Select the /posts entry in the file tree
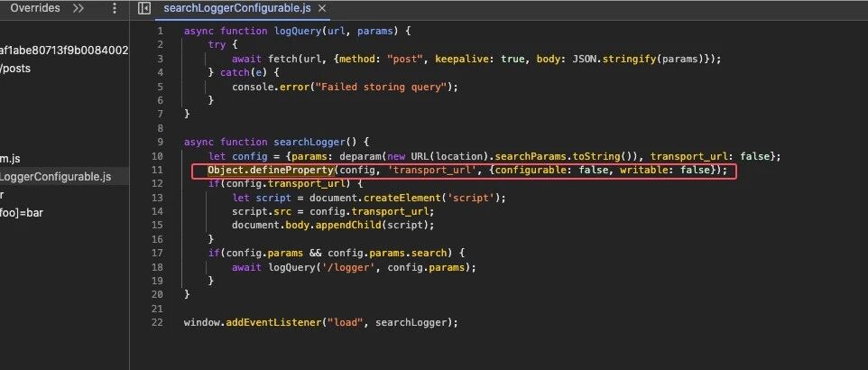Screen dimensions: 868x370 tap(15, 69)
